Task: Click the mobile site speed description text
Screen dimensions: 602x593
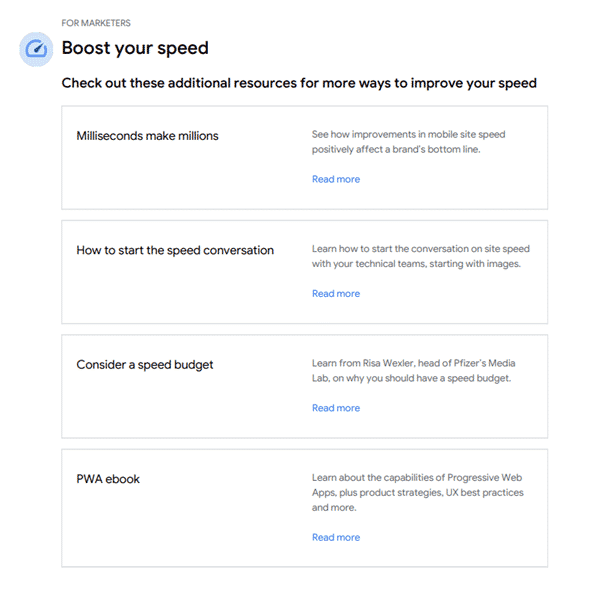Action: pyautogui.click(x=408, y=142)
